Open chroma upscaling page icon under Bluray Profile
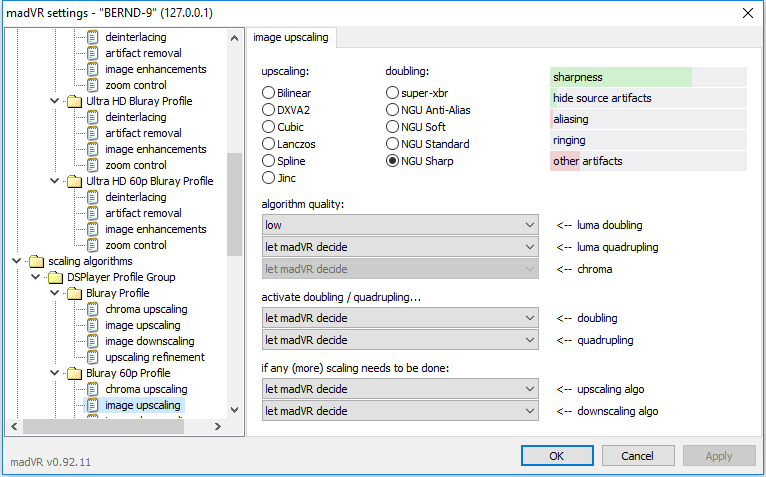This screenshot has width=766, height=477. coord(92,309)
